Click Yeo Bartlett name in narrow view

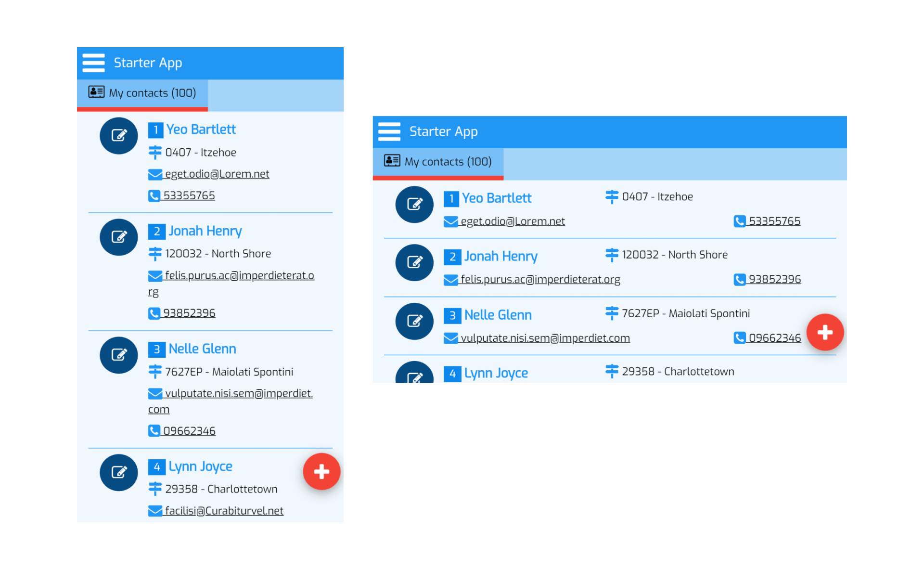coord(201,130)
